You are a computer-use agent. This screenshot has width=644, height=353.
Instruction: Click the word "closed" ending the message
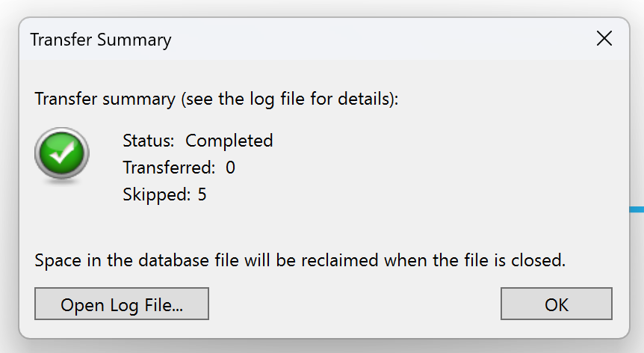click(539, 261)
